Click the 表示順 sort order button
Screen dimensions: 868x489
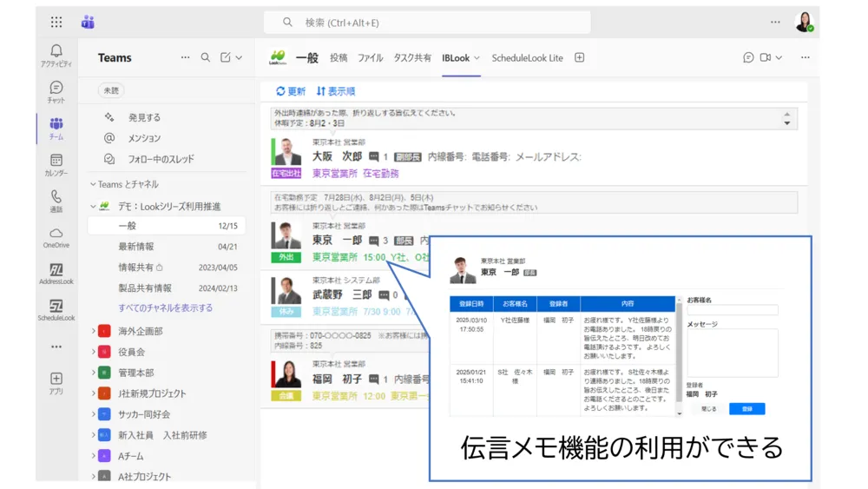[x=336, y=91]
